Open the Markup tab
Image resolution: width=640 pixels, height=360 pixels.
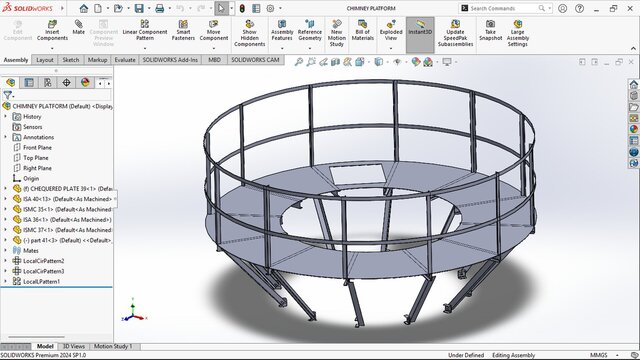(x=98, y=60)
